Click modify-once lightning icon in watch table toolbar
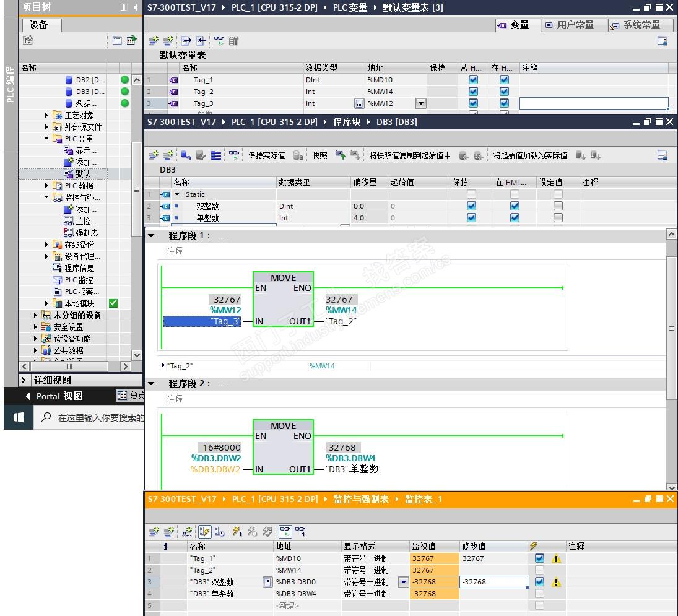This screenshot has width=678, height=616. coord(237,531)
